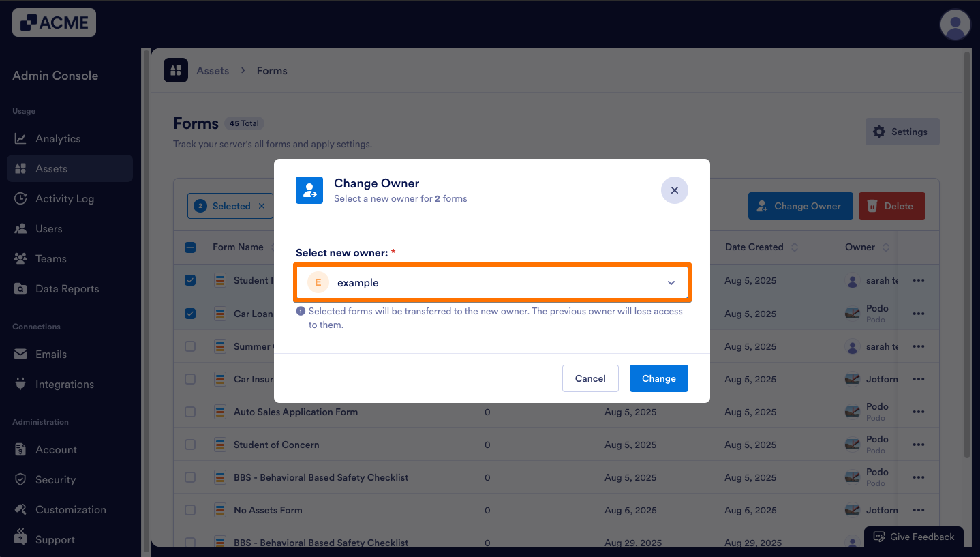Viewport: 980px width, 557px height.
Task: Open the new owner dropdown showing example
Action: [492, 282]
